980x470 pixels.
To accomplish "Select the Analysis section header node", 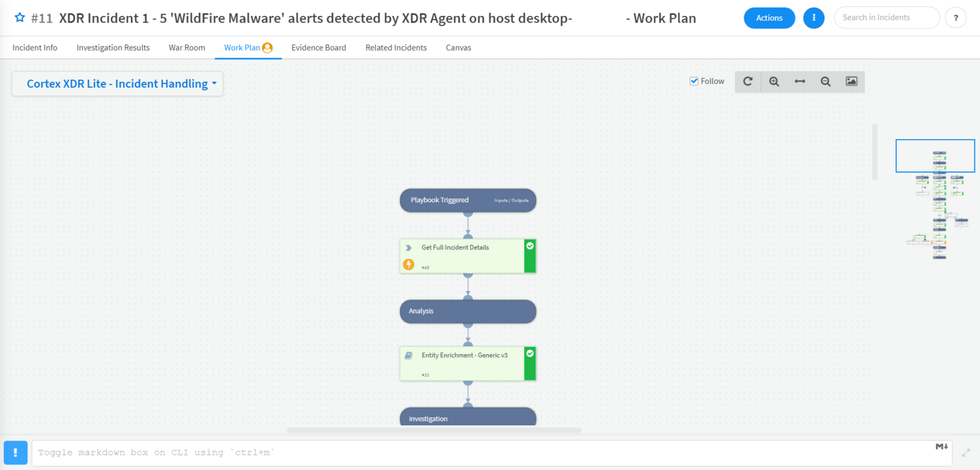I will [x=468, y=311].
